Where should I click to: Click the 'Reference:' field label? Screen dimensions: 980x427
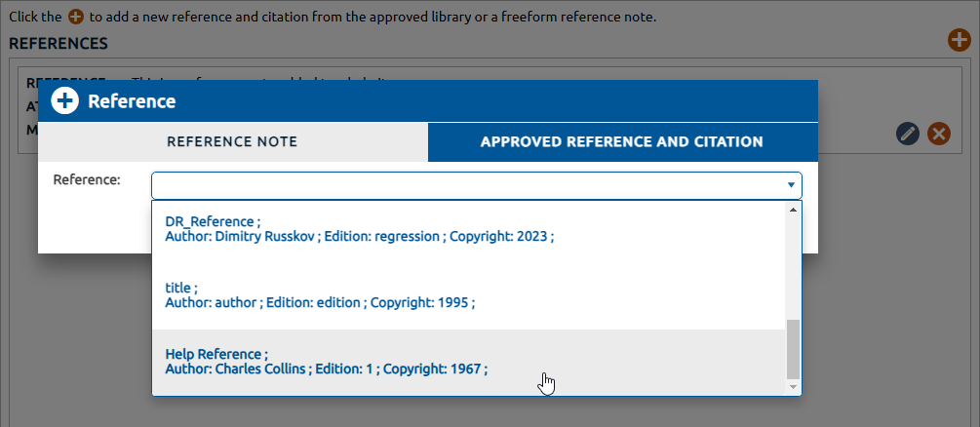(x=87, y=180)
